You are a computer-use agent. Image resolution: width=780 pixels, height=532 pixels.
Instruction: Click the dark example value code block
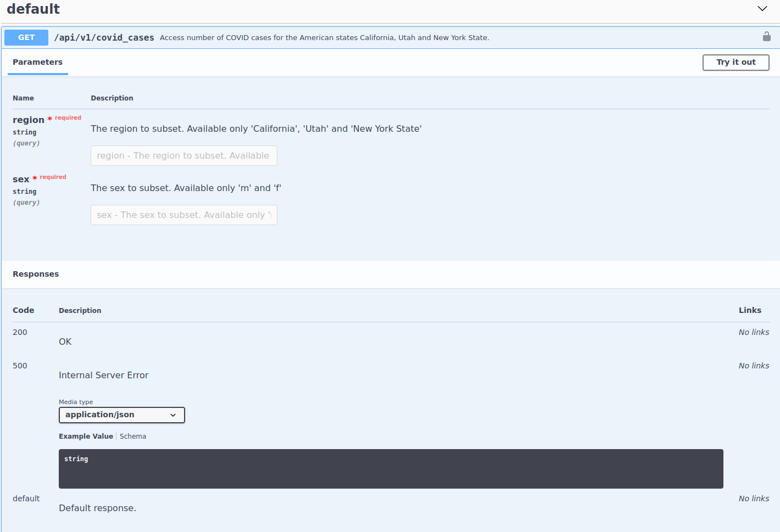tap(391, 469)
